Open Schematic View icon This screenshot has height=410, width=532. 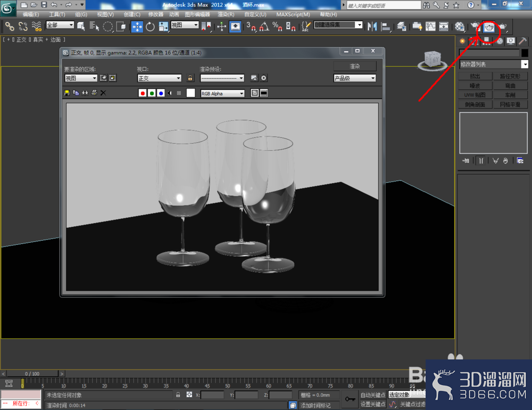[x=444, y=26]
